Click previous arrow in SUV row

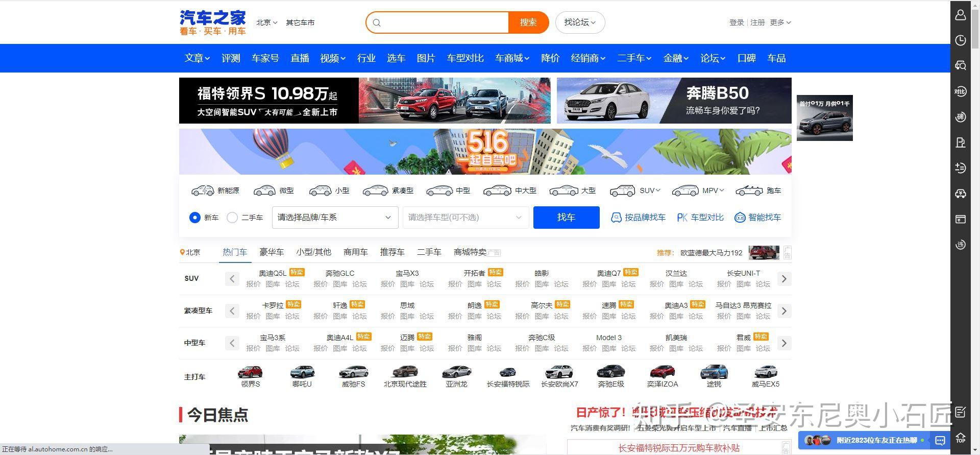(x=232, y=279)
